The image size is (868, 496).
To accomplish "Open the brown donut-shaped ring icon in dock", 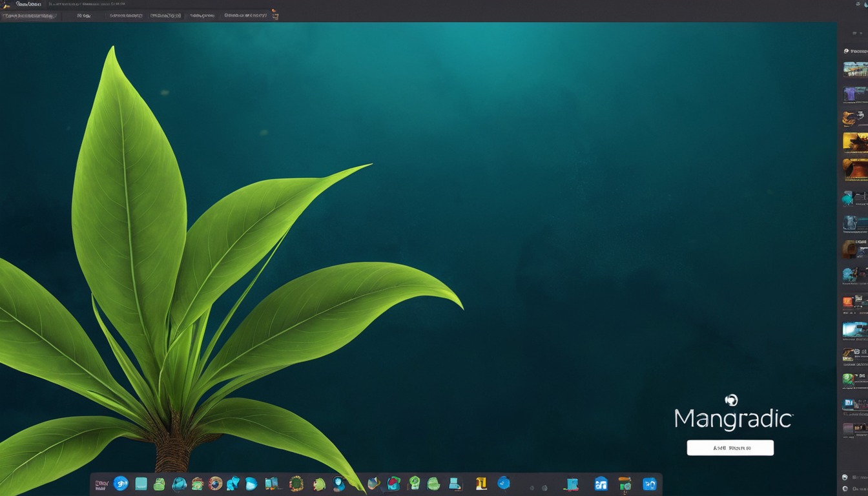I will coord(216,484).
